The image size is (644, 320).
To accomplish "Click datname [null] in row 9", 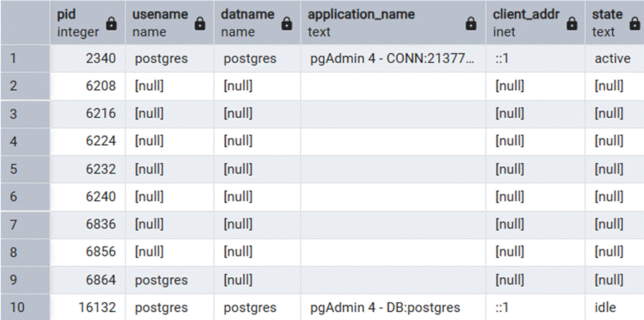I will (258, 280).
